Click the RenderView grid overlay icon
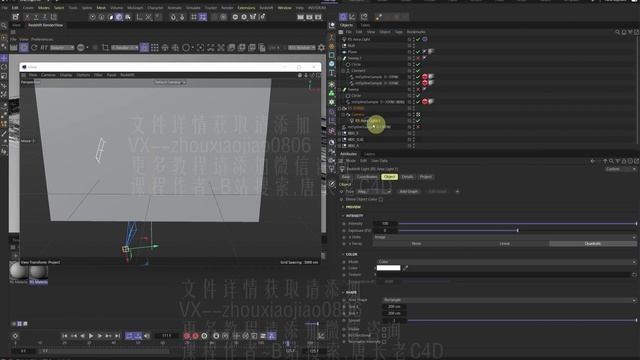The width and height of the screenshot is (640, 360). point(155,48)
